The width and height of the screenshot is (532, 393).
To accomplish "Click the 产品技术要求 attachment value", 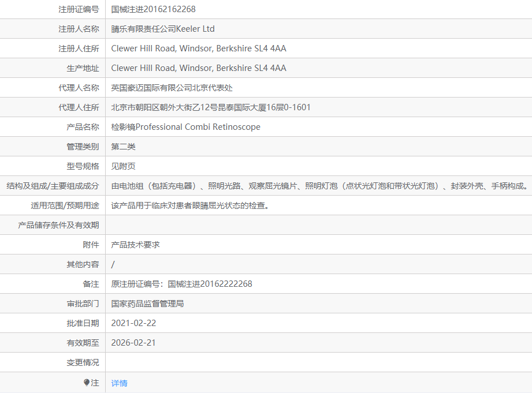I will click(136, 245).
